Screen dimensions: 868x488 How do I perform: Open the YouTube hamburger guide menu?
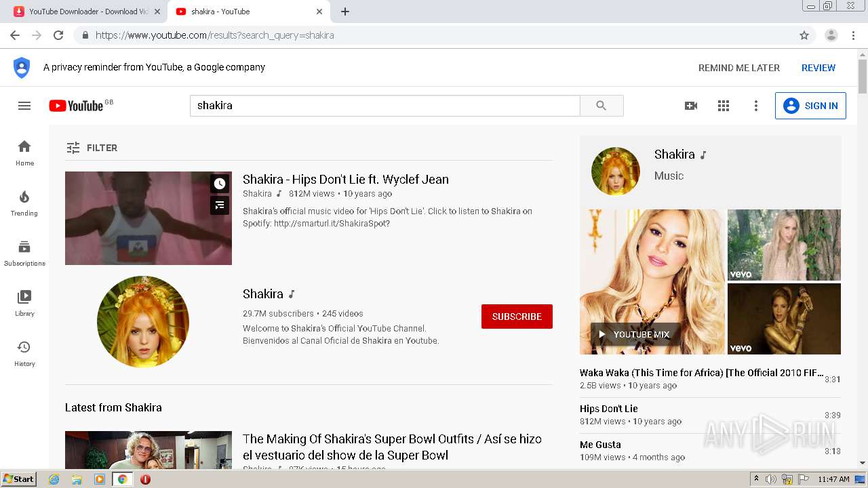tap(24, 106)
